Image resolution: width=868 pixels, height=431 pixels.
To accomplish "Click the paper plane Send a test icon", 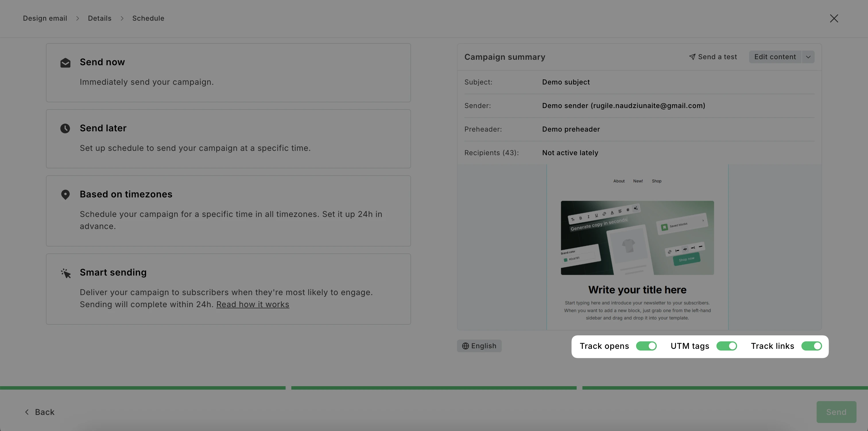I will tap(692, 57).
